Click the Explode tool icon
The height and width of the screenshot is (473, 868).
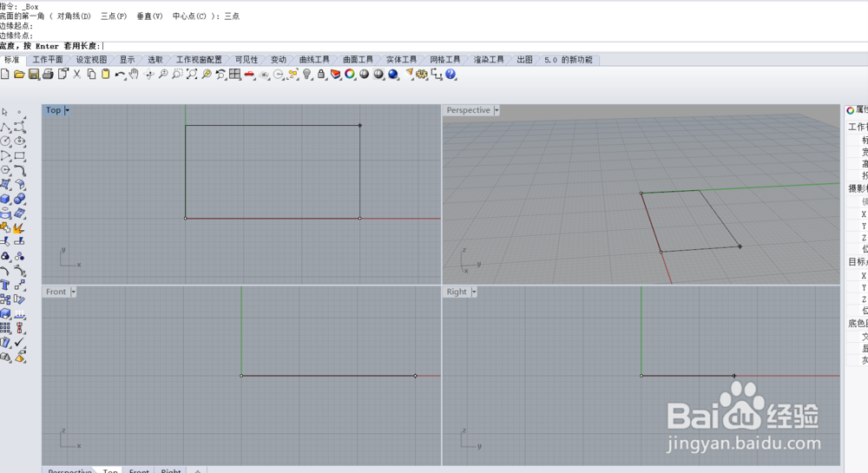coord(20,227)
